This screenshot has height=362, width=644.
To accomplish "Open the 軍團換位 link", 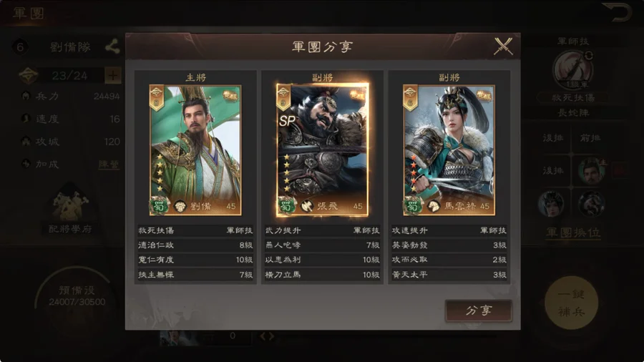I will pyautogui.click(x=573, y=233).
